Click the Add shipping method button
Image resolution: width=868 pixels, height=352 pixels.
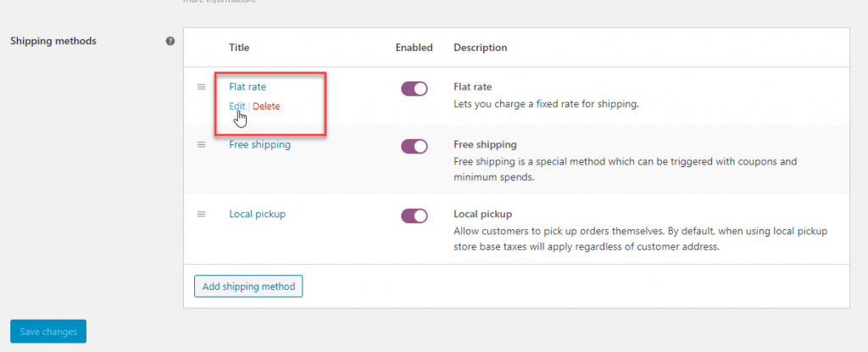(248, 287)
